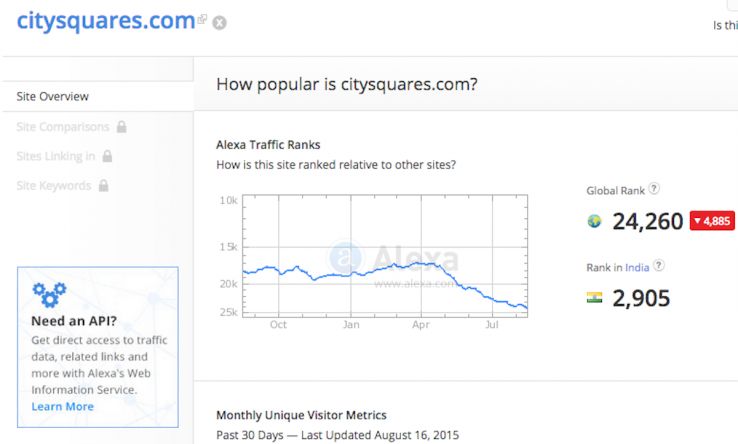Click the blue gears icon in the API box

pyautogui.click(x=48, y=294)
